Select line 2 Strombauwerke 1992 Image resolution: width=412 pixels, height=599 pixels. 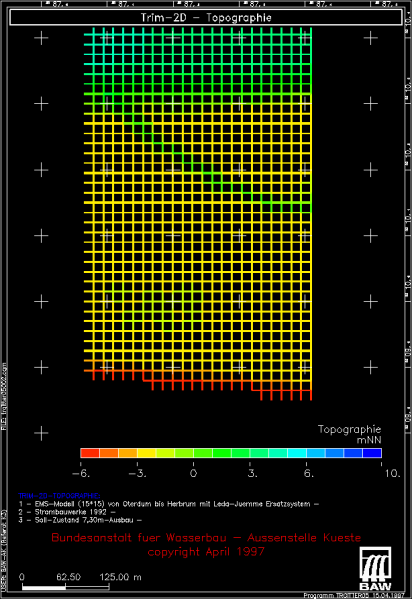(x=67, y=512)
